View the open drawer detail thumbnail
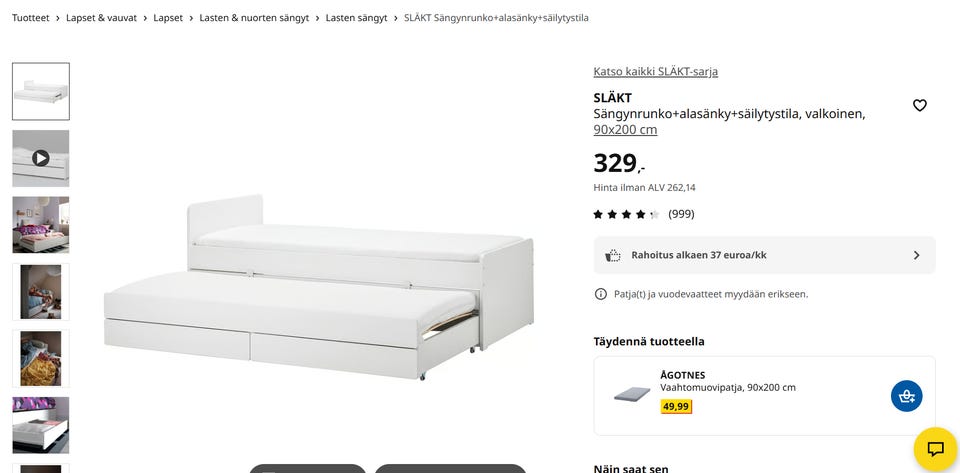 [x=40, y=425]
